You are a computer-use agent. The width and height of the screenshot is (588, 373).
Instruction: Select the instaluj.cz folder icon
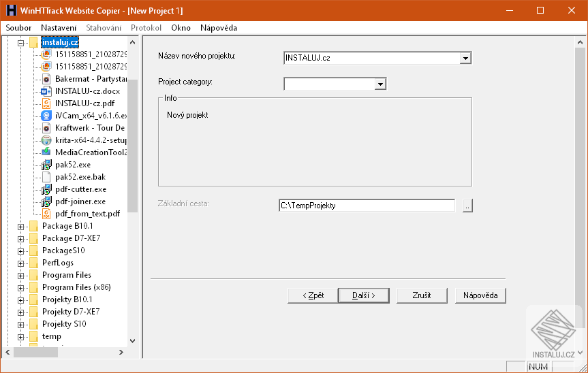click(34, 42)
